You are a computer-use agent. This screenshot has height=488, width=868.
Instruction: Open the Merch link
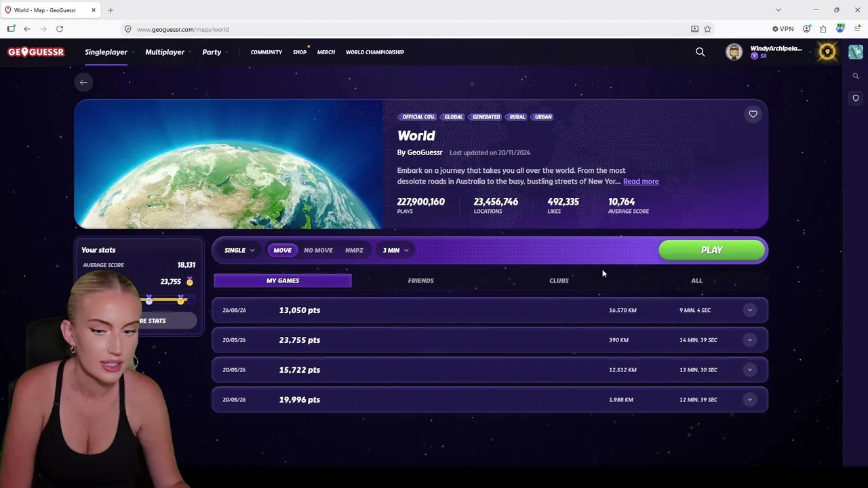pyautogui.click(x=326, y=52)
